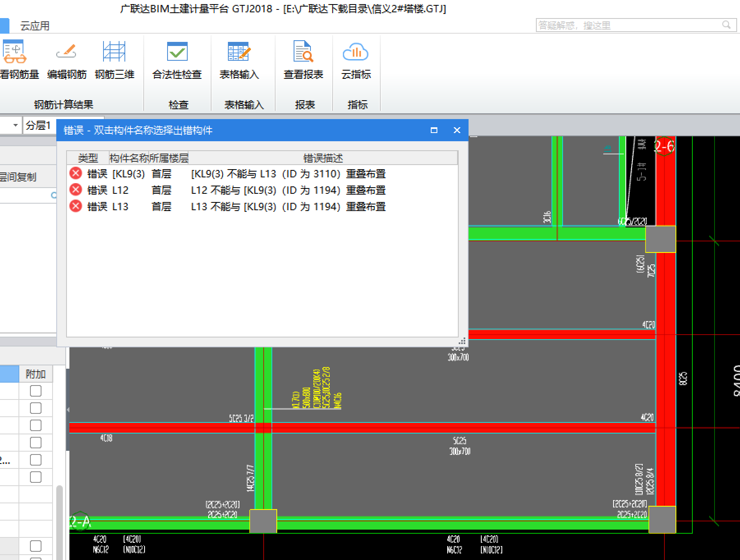The image size is (740, 560).
Task: Click the 钢筋计算结果 group label
Action: click(64, 105)
